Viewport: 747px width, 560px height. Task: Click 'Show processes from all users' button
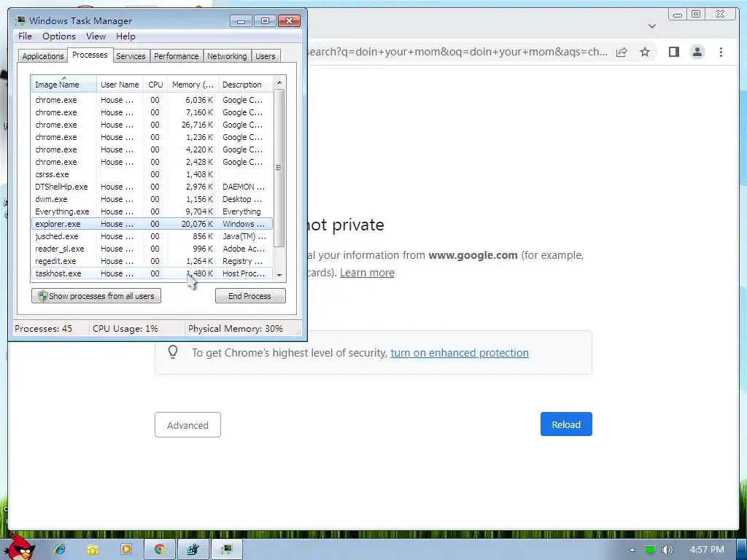(x=96, y=296)
